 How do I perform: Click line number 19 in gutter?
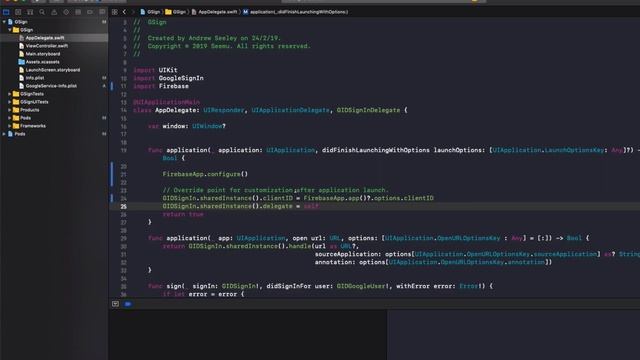(123, 150)
